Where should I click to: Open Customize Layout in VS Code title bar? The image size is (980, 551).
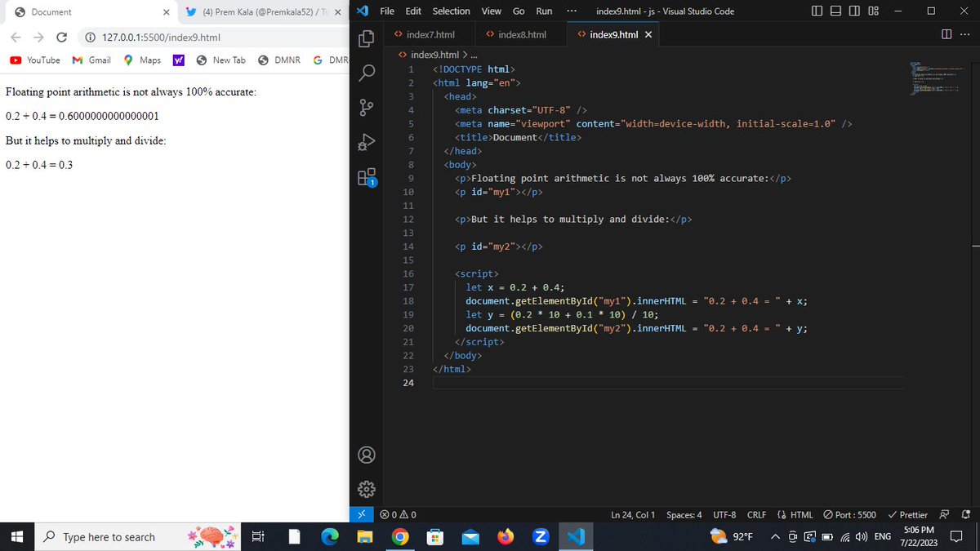click(873, 11)
